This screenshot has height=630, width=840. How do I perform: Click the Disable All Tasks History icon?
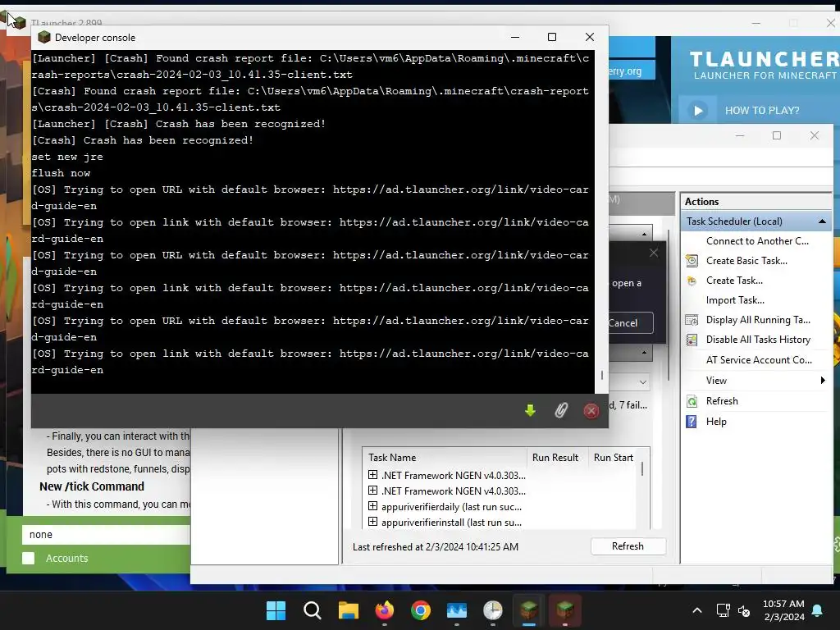click(692, 340)
